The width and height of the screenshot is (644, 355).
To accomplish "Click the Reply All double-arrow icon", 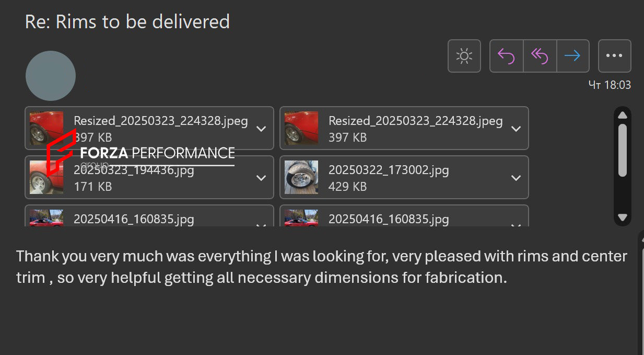I will click(540, 56).
